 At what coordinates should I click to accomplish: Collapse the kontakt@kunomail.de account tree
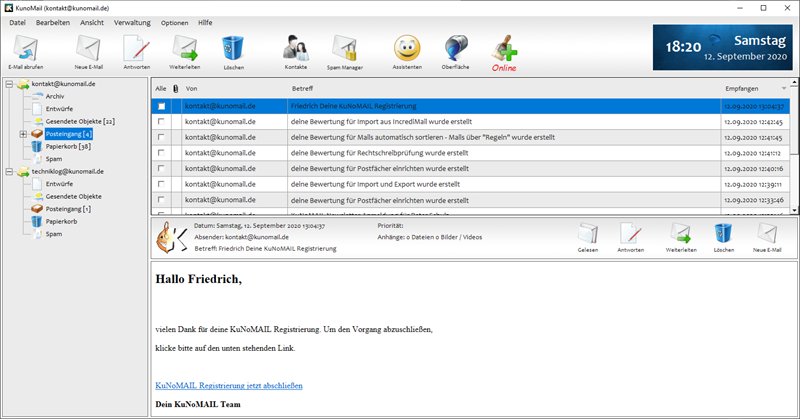coord(9,84)
